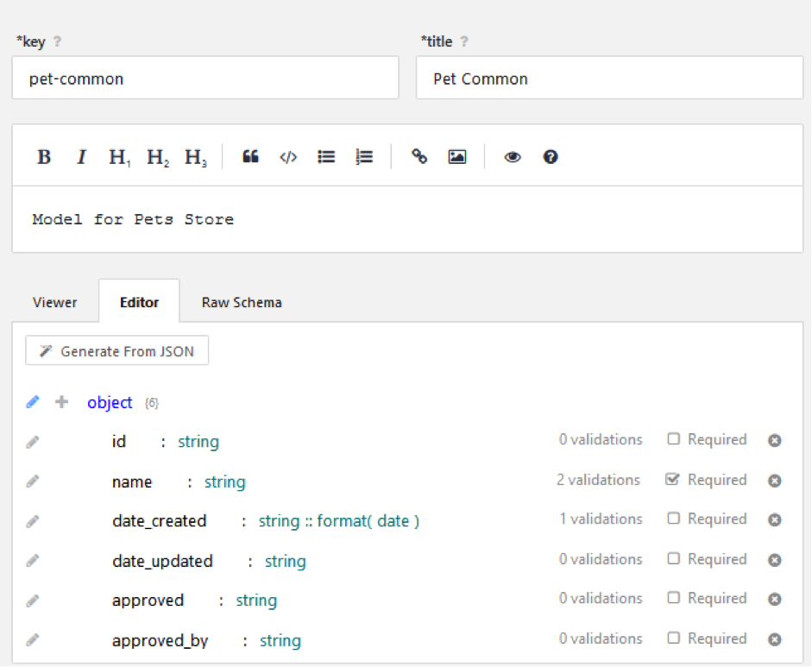
Task: Add a new property with plus icon
Action: pyautogui.click(x=61, y=402)
